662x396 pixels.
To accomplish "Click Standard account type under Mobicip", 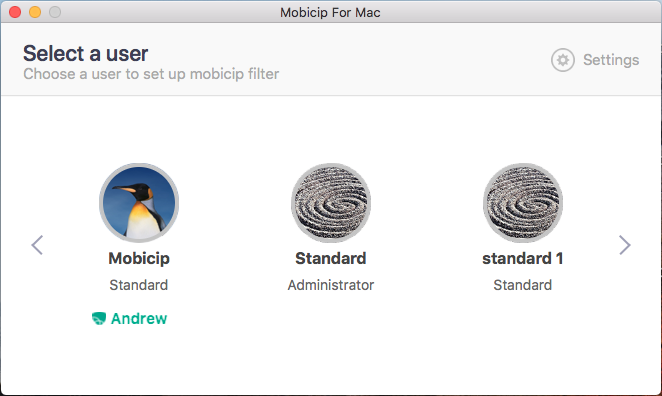I will [138, 285].
